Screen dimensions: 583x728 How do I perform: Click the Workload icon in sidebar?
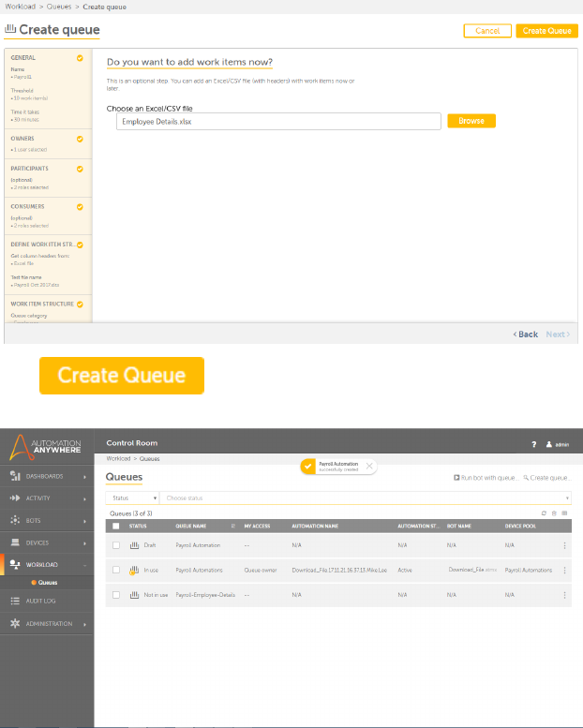click(x=15, y=564)
